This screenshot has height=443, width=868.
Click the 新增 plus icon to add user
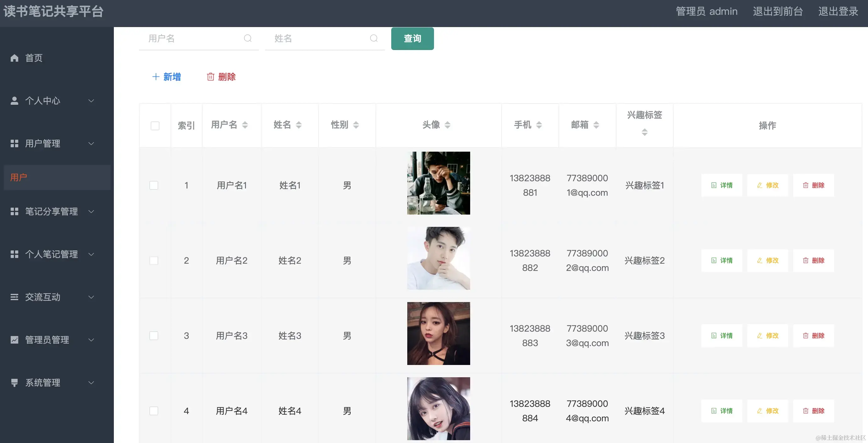click(x=156, y=77)
